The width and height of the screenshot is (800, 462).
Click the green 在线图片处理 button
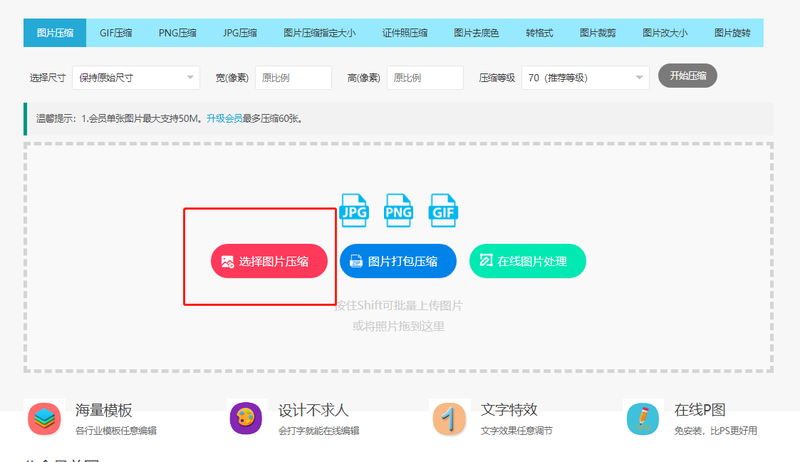pyautogui.click(x=528, y=261)
